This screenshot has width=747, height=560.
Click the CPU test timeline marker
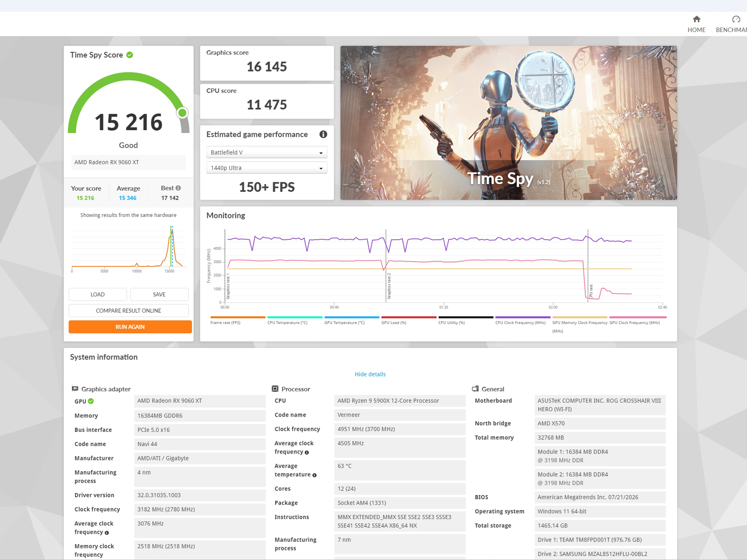(591, 291)
